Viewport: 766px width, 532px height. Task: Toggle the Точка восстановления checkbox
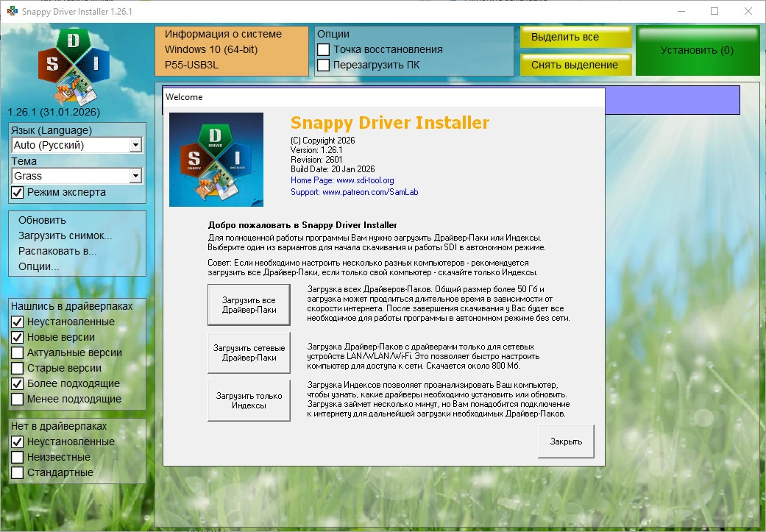pyautogui.click(x=324, y=49)
